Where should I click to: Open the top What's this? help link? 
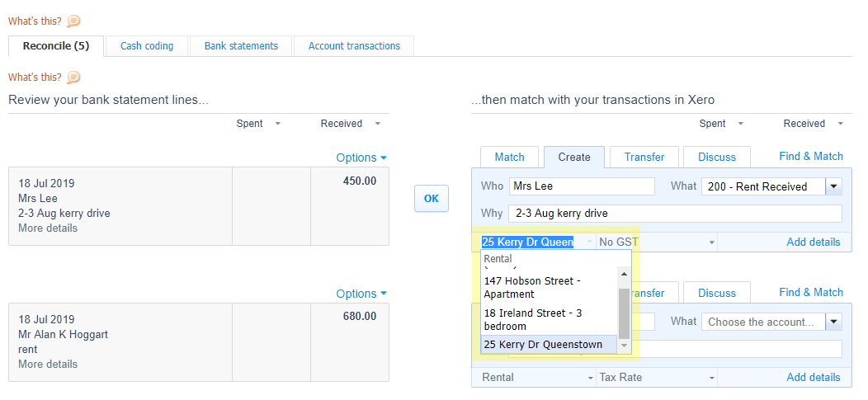[35, 21]
